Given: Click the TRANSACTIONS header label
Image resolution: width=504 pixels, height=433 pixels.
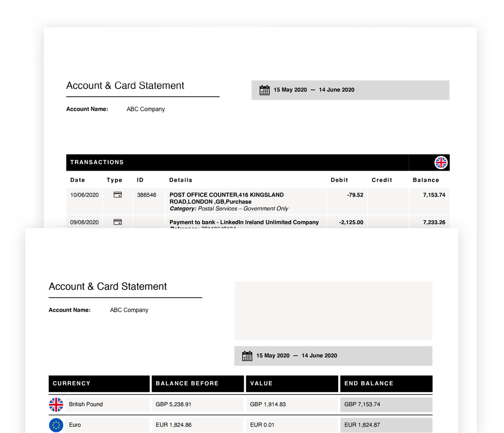Looking at the screenshot, I should 97,162.
